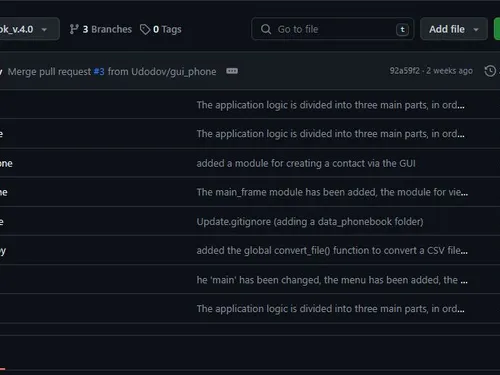Click the branch icon beside 3 Branches

[x=74, y=29]
